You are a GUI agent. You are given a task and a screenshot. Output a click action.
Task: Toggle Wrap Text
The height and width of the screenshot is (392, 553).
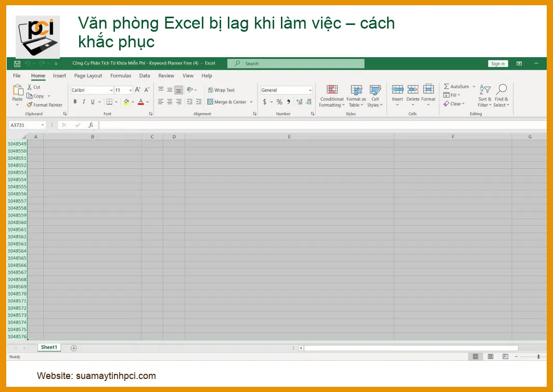pyautogui.click(x=221, y=90)
